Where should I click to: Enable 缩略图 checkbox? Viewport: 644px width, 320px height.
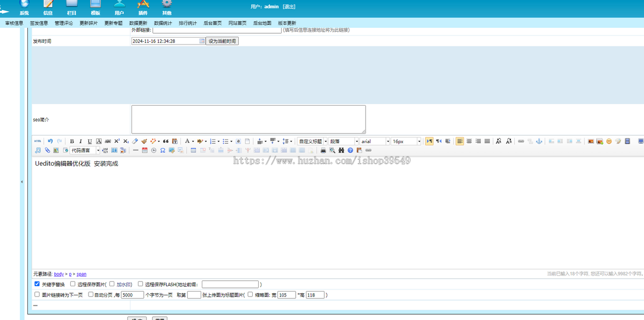tap(250, 294)
